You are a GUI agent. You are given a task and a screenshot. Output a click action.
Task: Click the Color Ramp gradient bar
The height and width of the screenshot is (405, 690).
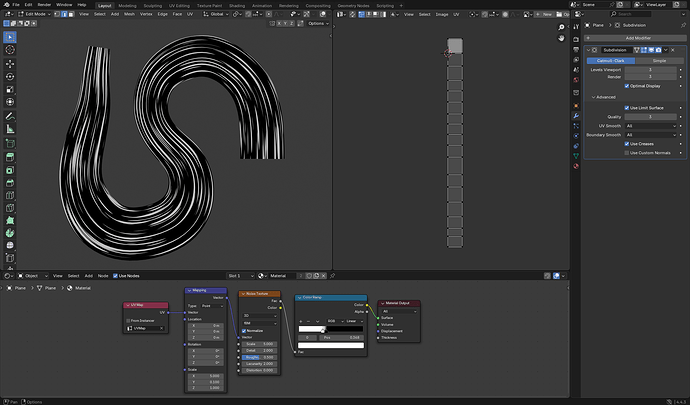tap(330, 329)
